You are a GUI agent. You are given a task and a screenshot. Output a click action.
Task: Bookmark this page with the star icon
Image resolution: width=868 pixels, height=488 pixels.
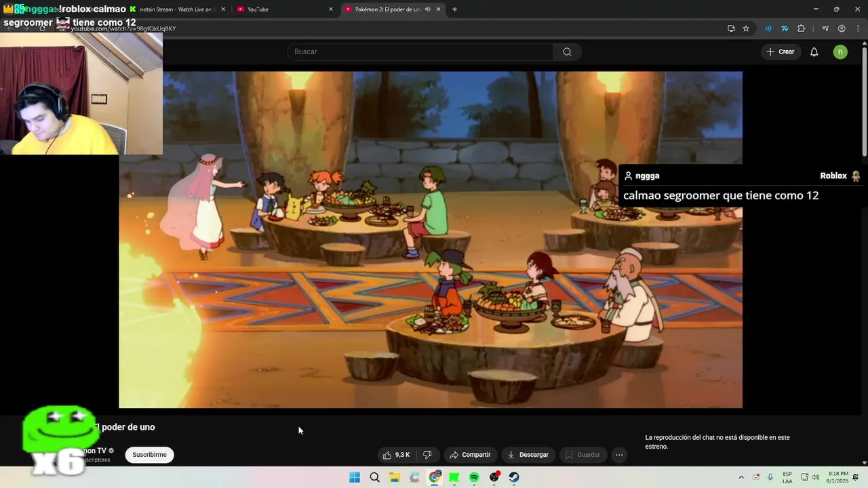[x=746, y=28]
